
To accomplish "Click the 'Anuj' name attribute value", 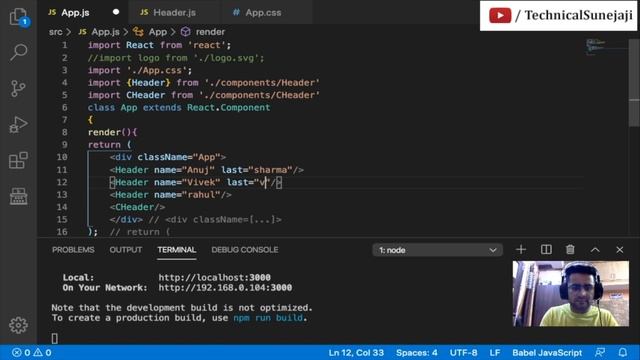I will (x=198, y=170).
